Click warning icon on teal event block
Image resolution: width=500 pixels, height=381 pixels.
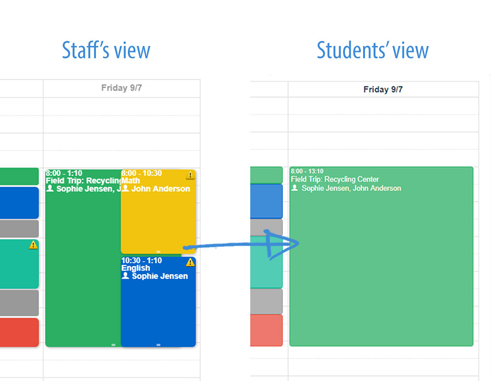[x=33, y=245]
